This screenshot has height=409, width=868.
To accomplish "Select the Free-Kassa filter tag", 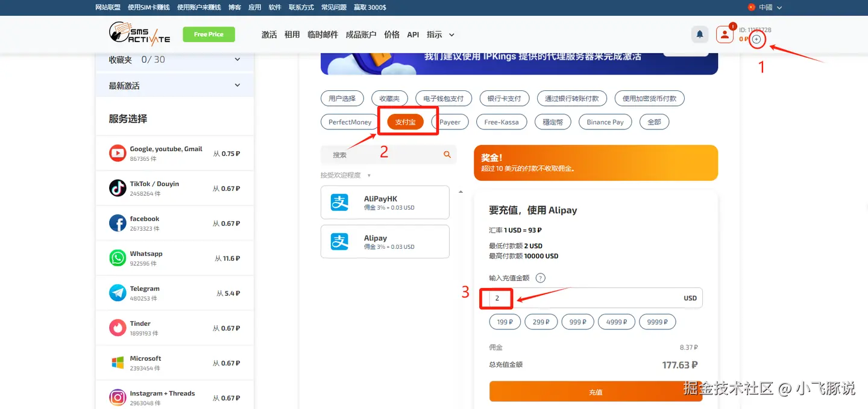I will pyautogui.click(x=502, y=122).
